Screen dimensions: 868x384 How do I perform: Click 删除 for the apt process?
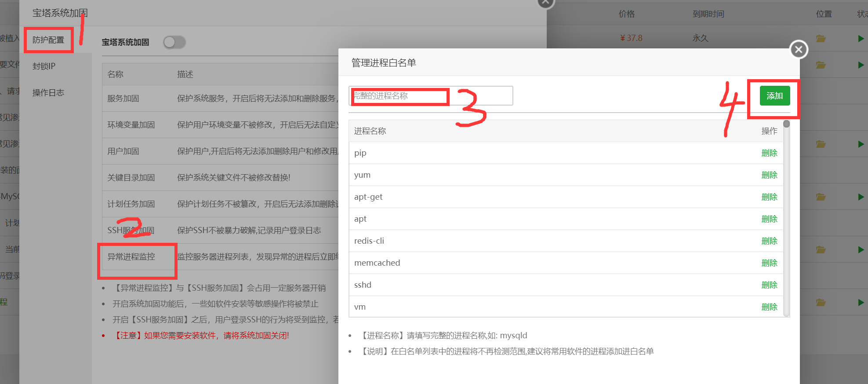(770, 219)
